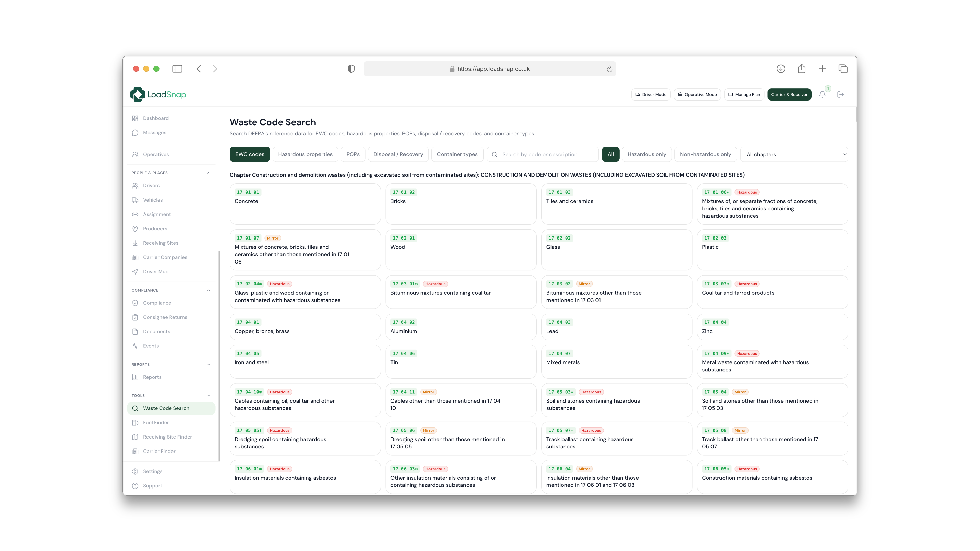
Task: Filter to Hazardous only
Action: click(x=647, y=154)
